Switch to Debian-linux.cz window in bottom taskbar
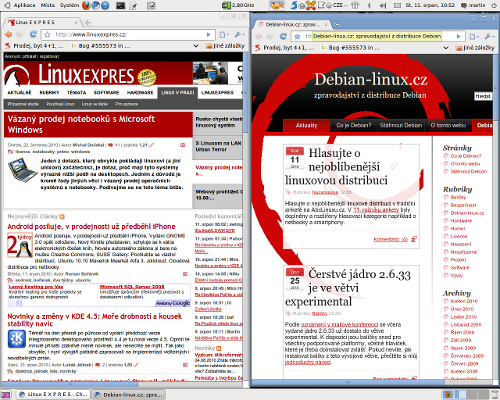The width and height of the screenshot is (500, 400). (129, 394)
